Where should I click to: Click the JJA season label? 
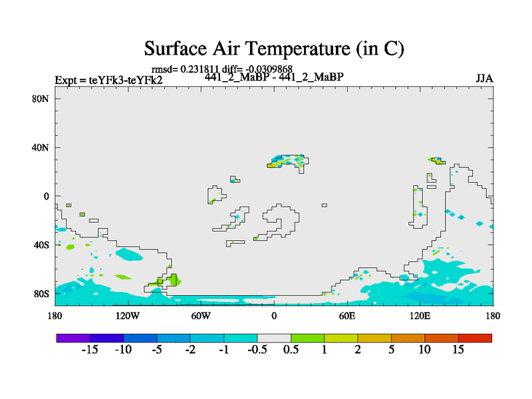pos(484,78)
